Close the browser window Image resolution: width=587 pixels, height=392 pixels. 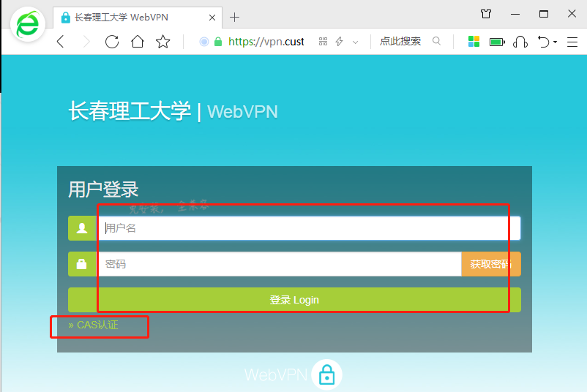click(572, 14)
